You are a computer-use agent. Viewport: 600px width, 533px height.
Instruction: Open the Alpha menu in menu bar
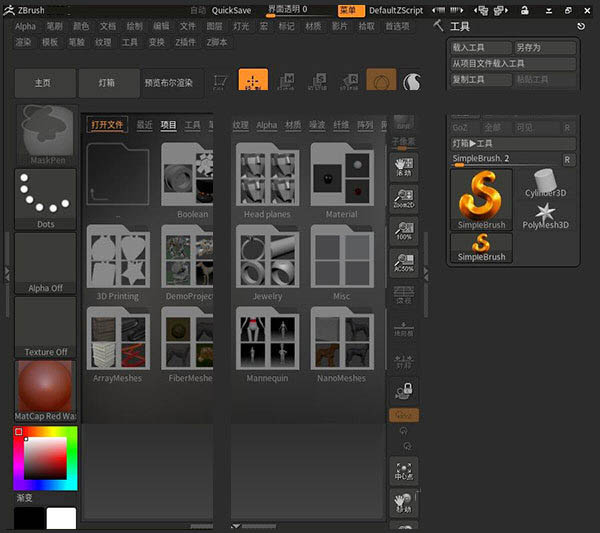click(x=25, y=26)
